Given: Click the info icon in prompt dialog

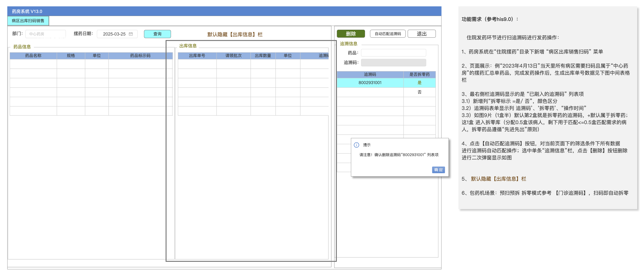Looking at the screenshot, I should point(357,145).
